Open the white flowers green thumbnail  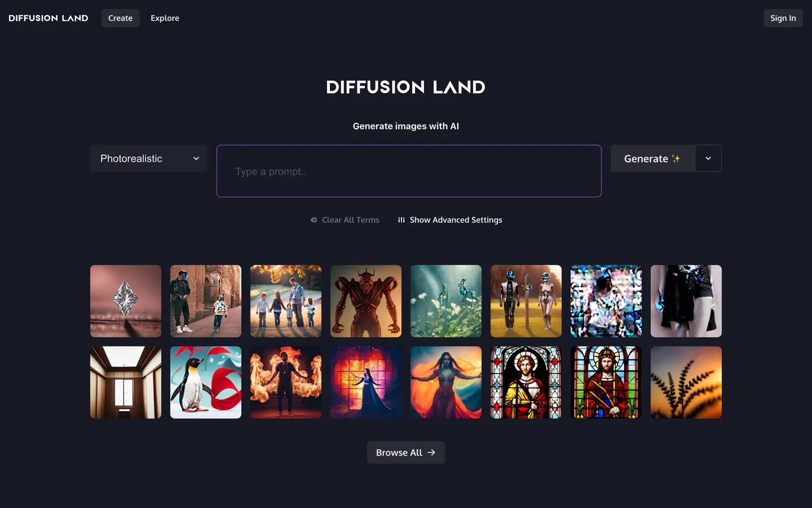(446, 301)
